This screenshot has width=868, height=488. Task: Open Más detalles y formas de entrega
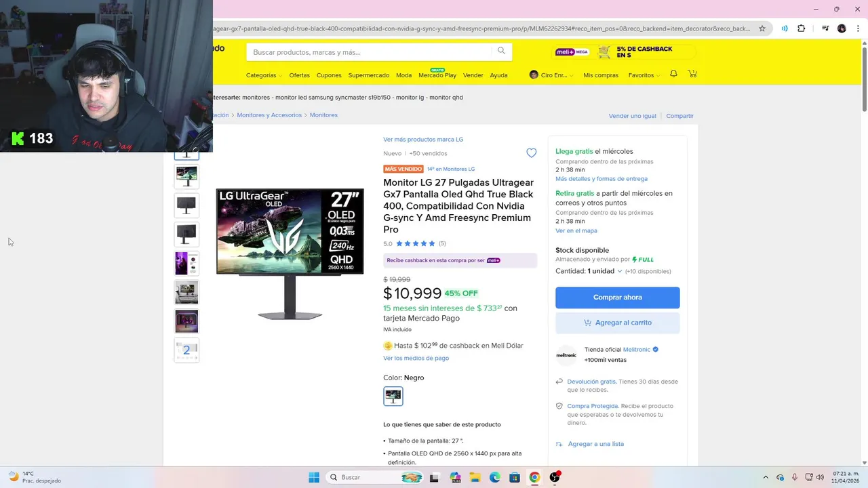[601, 179]
